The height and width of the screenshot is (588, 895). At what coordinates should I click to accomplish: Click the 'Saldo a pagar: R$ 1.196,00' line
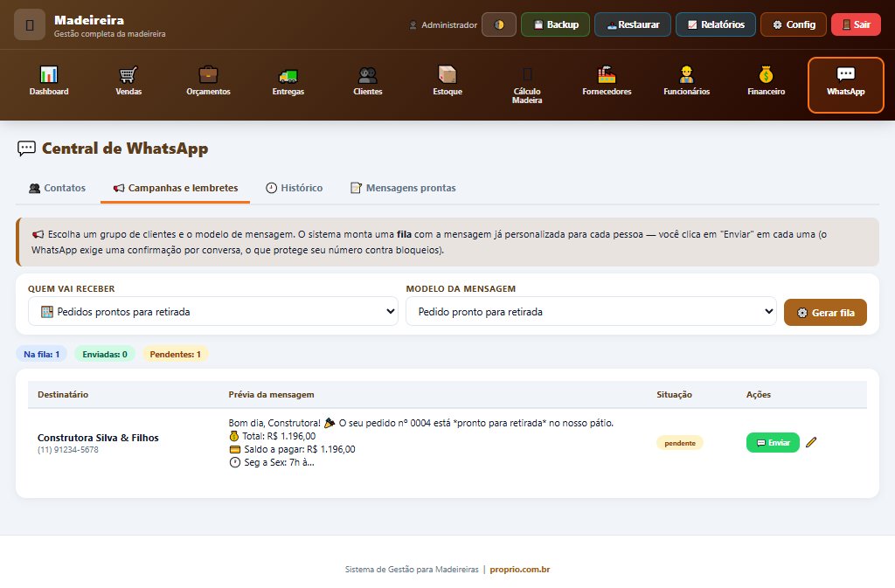click(x=292, y=449)
